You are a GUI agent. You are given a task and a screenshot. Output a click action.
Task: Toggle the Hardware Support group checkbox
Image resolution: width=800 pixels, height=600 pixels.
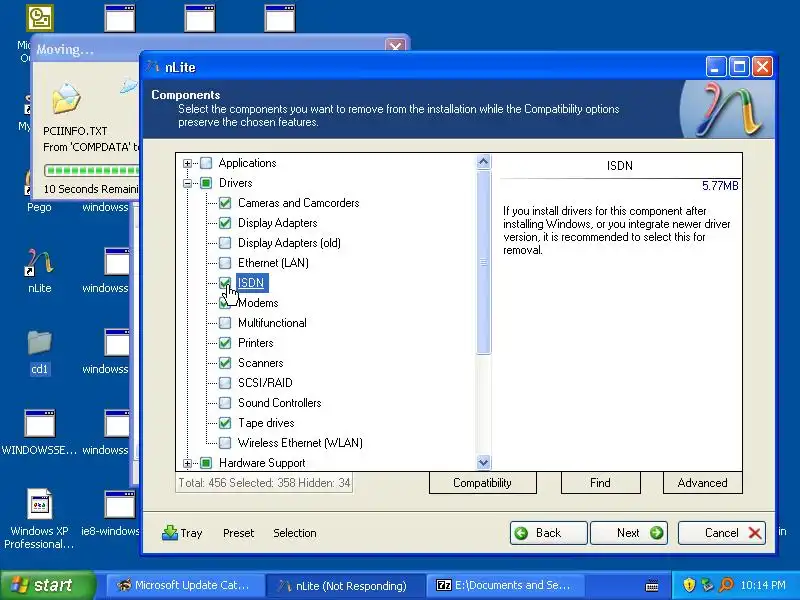tap(206, 463)
